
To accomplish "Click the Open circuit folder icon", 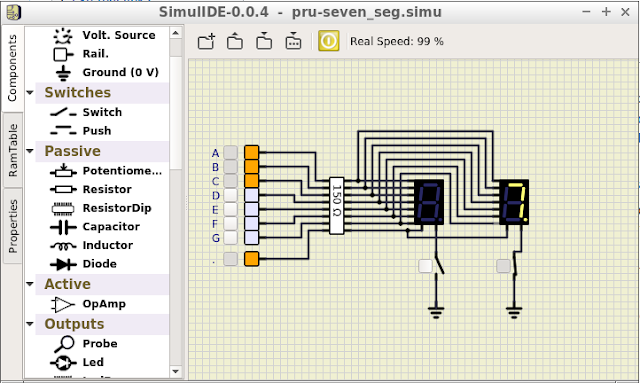I will [x=235, y=41].
